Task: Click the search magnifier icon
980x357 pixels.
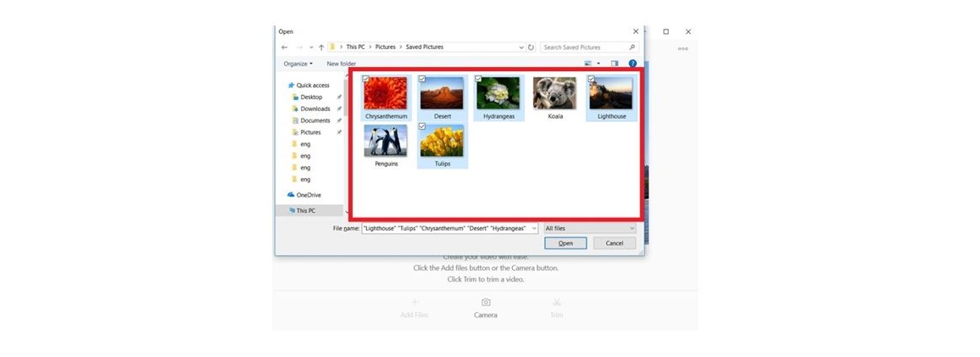Action: tap(632, 47)
